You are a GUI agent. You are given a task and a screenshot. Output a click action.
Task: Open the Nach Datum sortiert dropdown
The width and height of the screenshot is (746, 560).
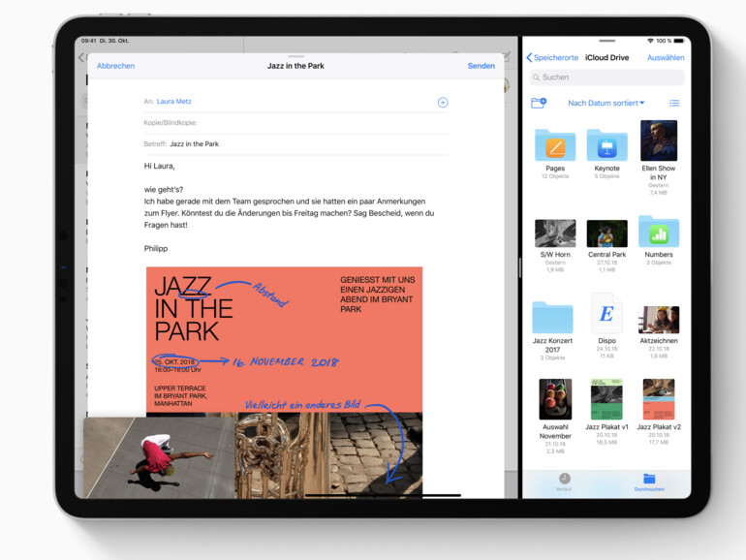tap(606, 103)
